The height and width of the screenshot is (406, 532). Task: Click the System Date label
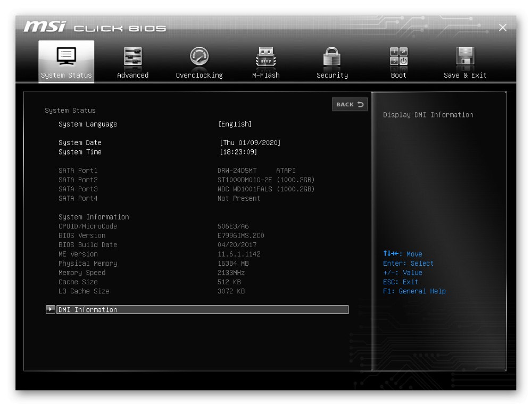pos(80,142)
